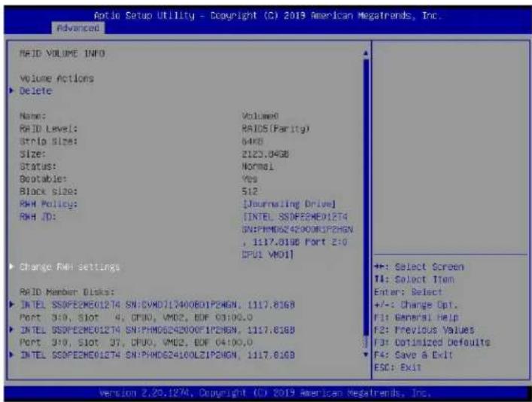Click the Aptio Setup Utility title text
The height and width of the screenshot is (402, 532).
coord(267,16)
